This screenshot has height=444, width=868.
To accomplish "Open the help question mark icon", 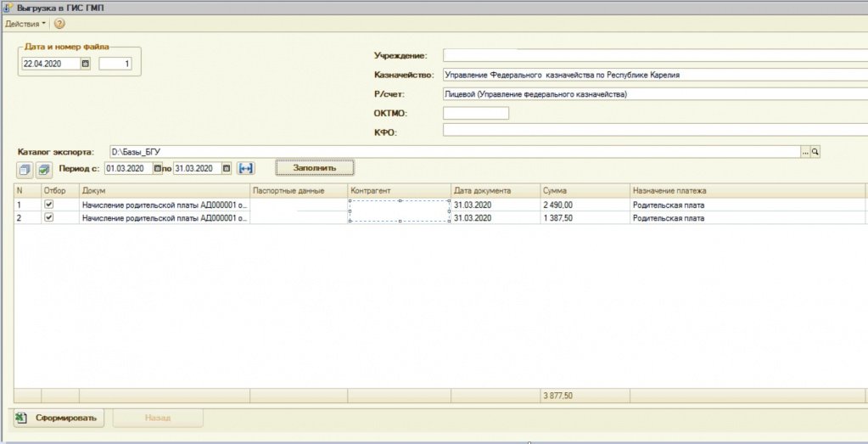I will tap(59, 24).
